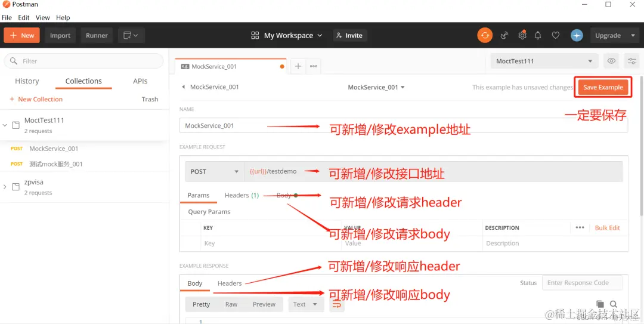This screenshot has height=324, width=644.
Task: Select the request Params tab
Action: pos(199,195)
